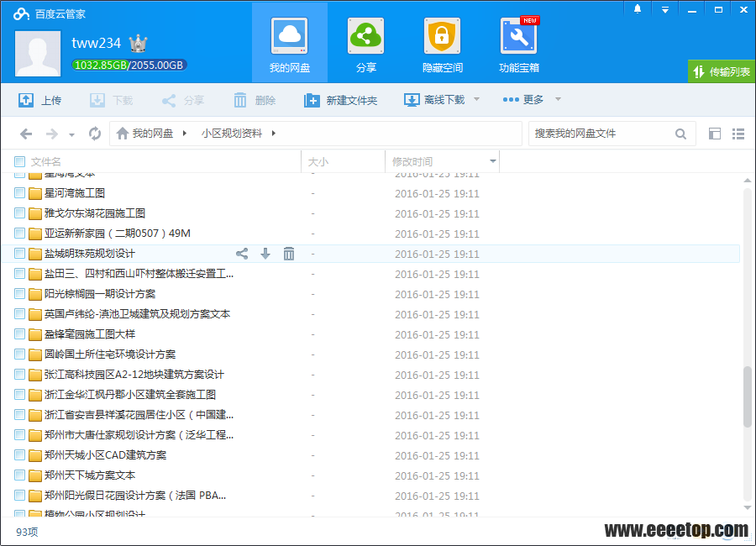This screenshot has height=546, width=756.
Task: Check the box for 盈锋翠园施工图大样
Action: [x=20, y=333]
